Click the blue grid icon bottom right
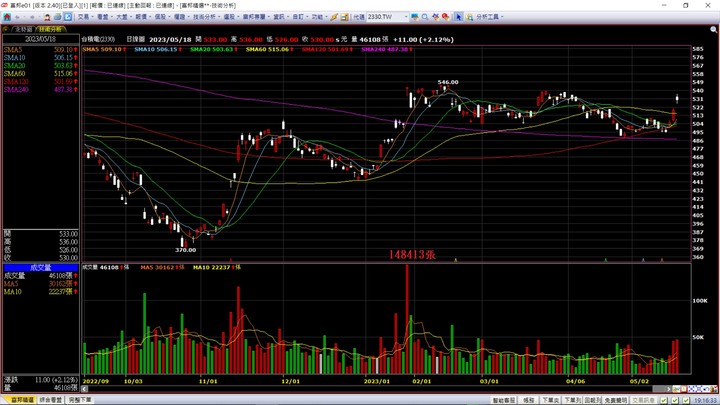The width and height of the screenshot is (720, 405). pyautogui.click(x=698, y=389)
